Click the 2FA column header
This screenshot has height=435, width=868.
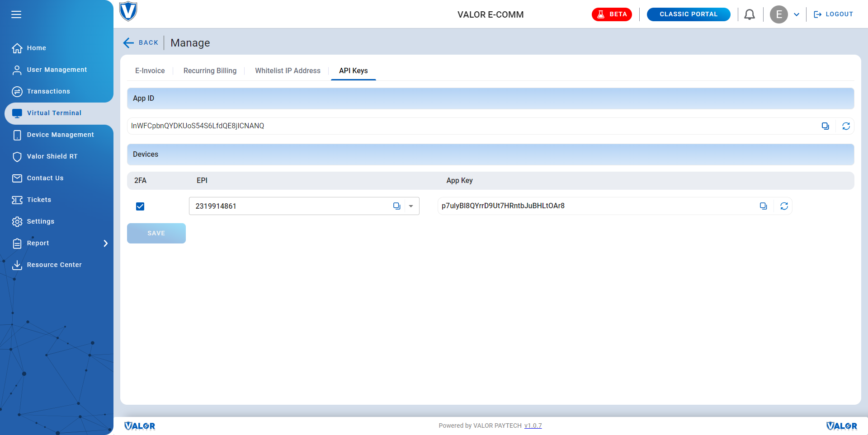tap(140, 180)
